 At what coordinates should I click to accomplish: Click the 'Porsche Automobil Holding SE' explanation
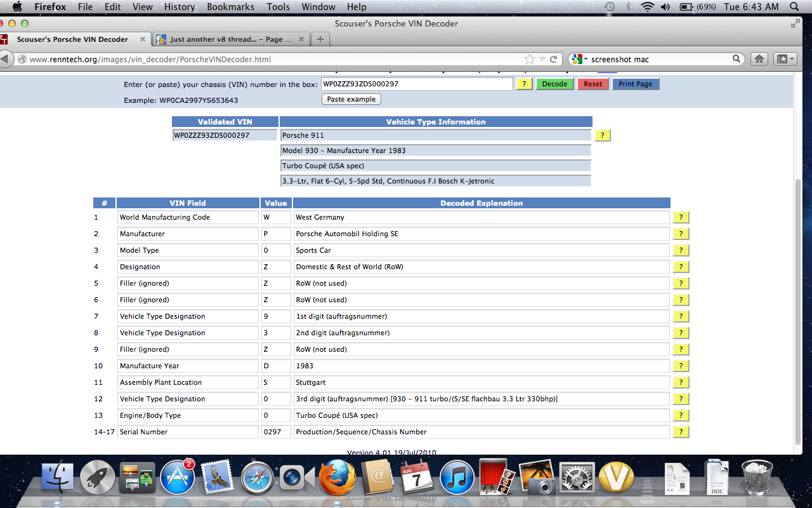point(481,234)
